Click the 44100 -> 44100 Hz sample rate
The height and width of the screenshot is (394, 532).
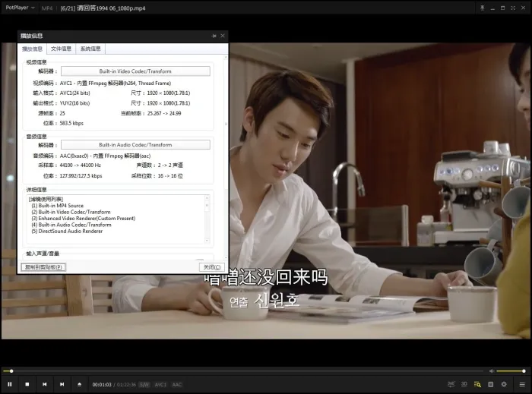80,165
